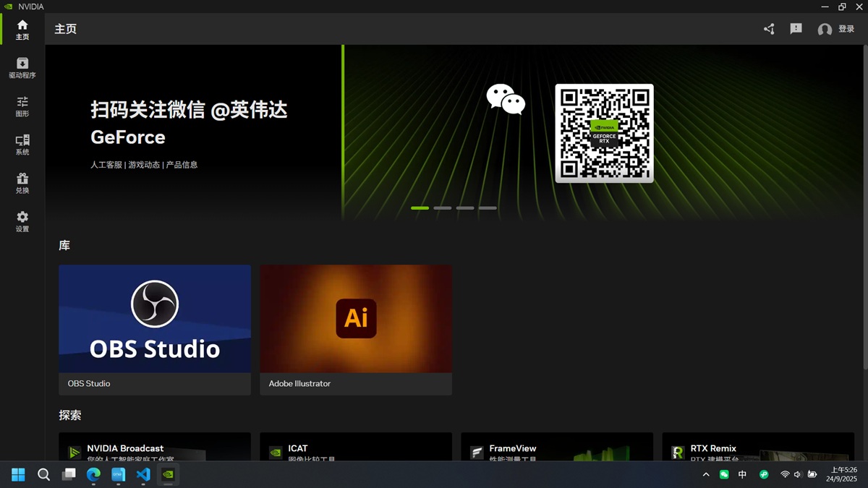Open Visual Studio Code from taskbar
This screenshot has width=868, height=488.
[x=143, y=474]
